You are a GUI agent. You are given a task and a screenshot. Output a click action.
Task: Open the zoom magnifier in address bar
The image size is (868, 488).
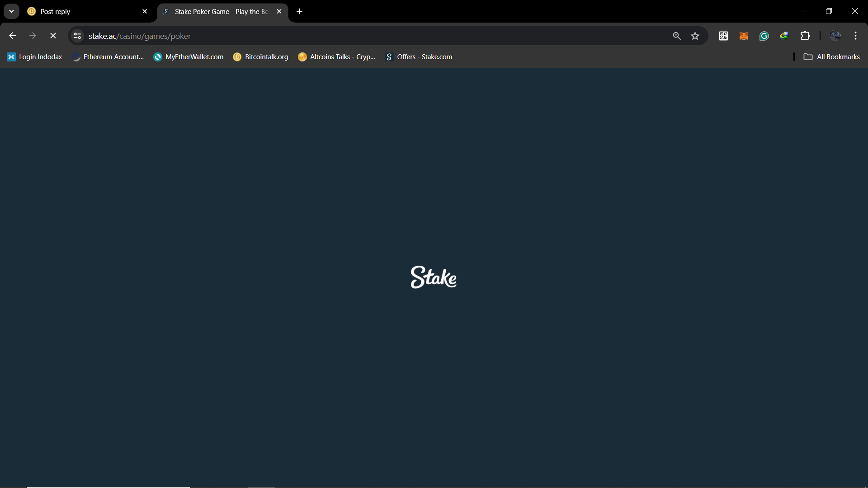click(676, 36)
